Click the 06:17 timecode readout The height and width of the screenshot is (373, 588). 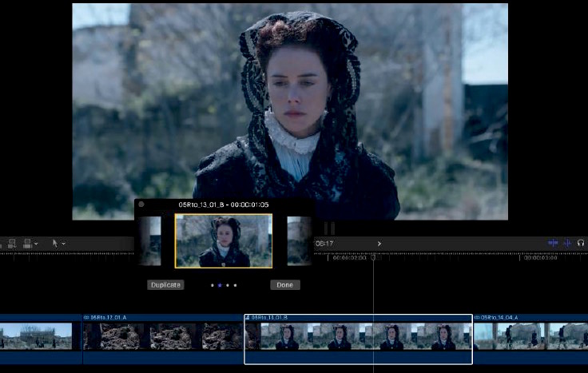[324, 244]
